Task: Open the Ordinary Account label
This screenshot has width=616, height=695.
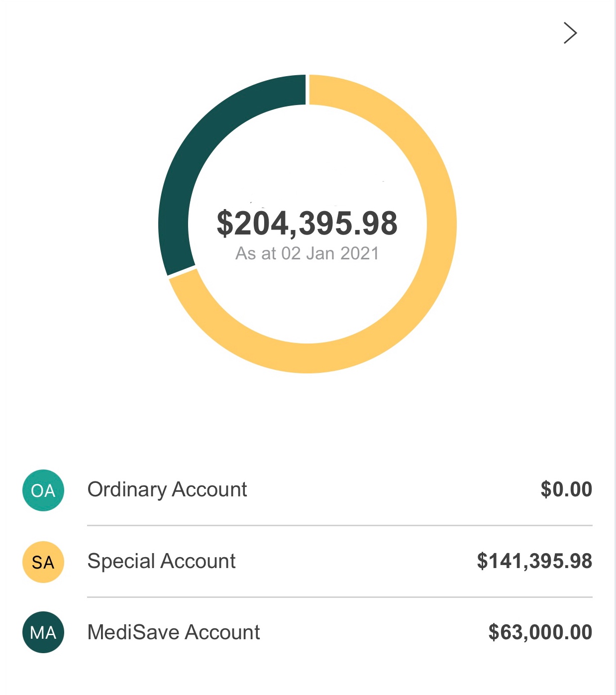Action: click(167, 489)
